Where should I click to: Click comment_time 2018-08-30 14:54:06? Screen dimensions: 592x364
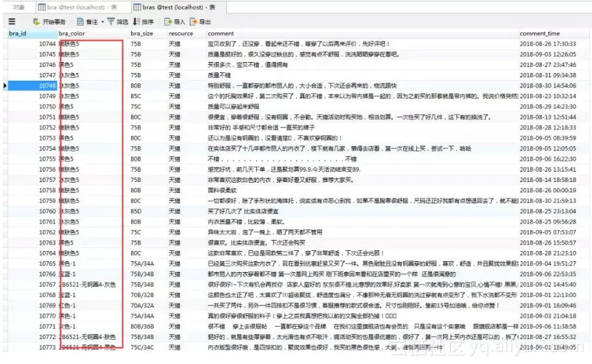[548, 85]
